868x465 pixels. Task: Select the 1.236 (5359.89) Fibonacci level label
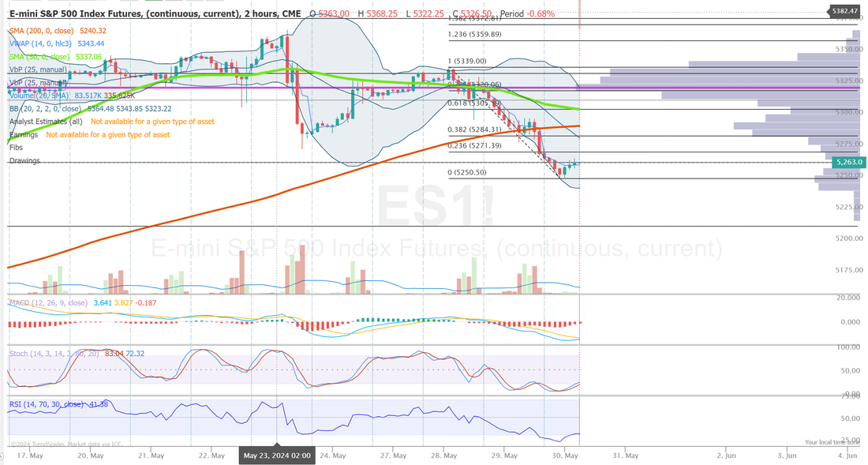(474, 35)
